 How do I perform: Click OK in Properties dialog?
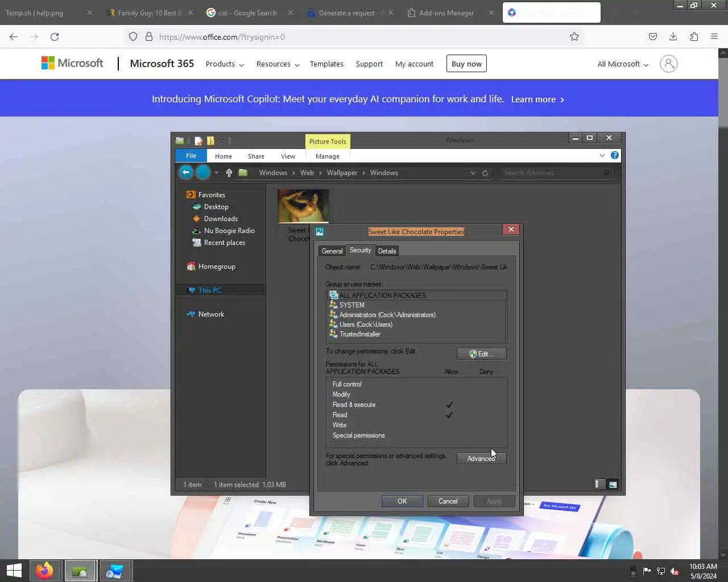point(402,501)
